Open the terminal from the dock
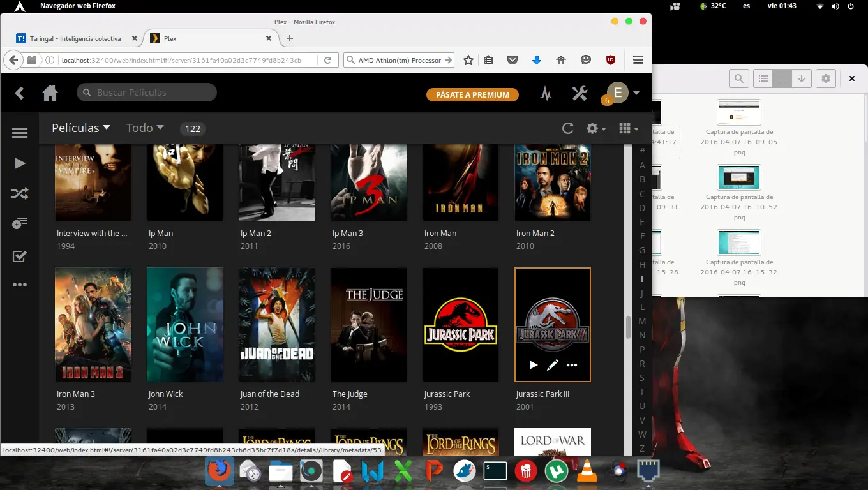 495,471
